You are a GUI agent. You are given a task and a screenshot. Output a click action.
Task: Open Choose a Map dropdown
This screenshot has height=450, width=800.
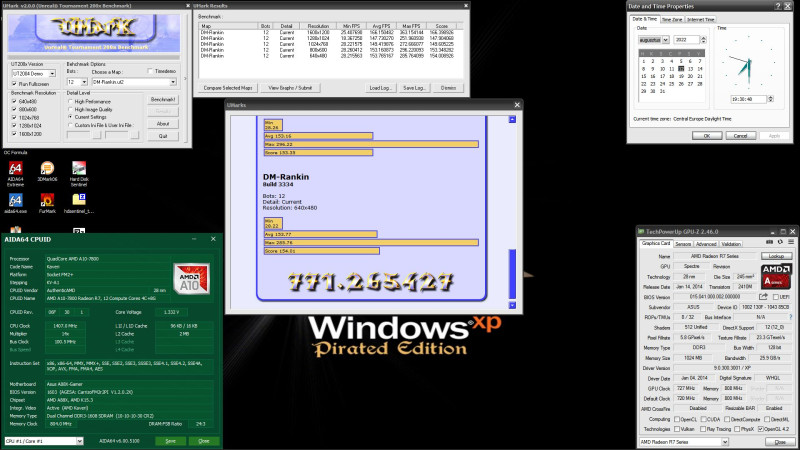pos(173,82)
